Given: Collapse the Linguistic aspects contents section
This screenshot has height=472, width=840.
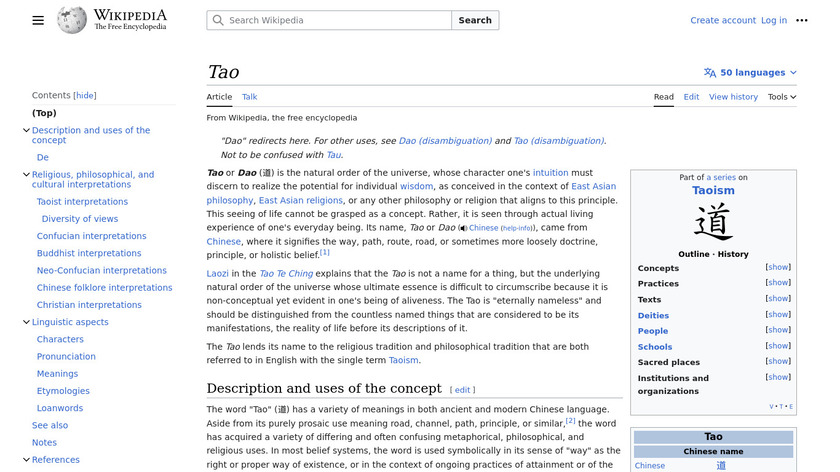Looking at the screenshot, I should [x=26, y=322].
